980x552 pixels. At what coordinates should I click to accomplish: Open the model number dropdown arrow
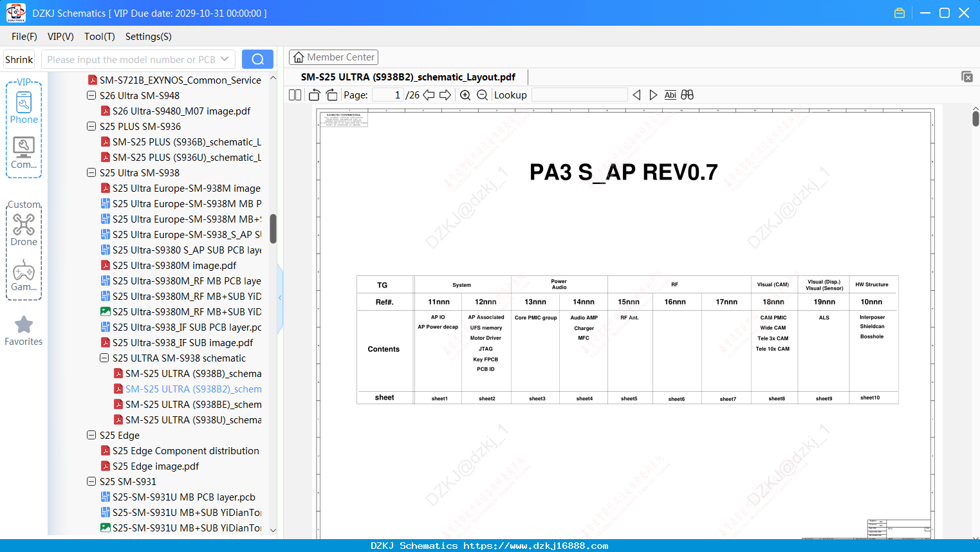click(225, 59)
